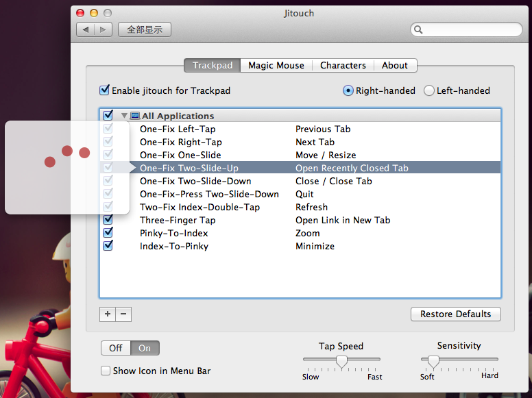Viewport: 532px width, 398px height.
Task: Click the All Applications computer icon
Action: [134, 116]
